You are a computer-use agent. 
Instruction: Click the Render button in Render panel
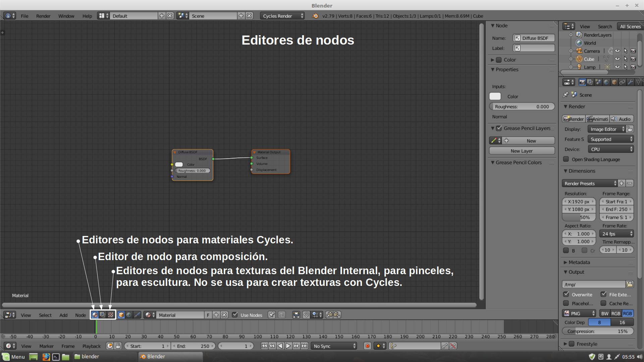coord(574,119)
